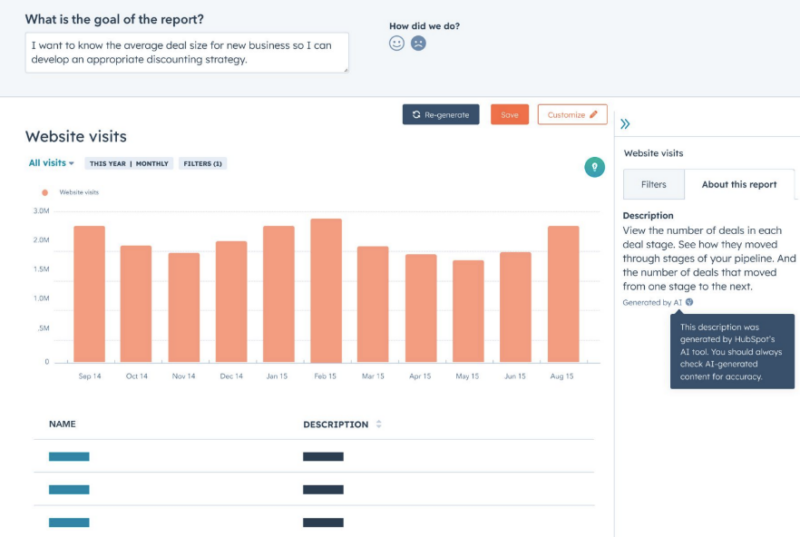Click the Re-generate button

coord(441,115)
